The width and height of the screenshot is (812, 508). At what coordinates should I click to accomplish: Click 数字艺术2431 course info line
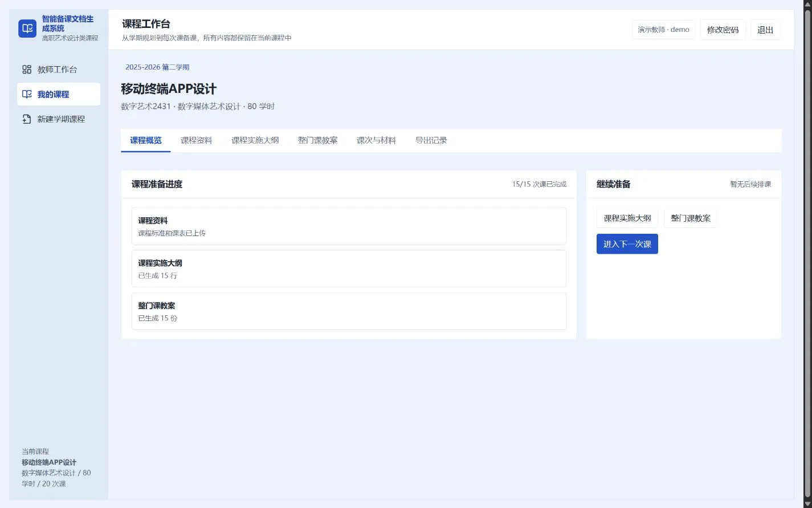[198, 107]
